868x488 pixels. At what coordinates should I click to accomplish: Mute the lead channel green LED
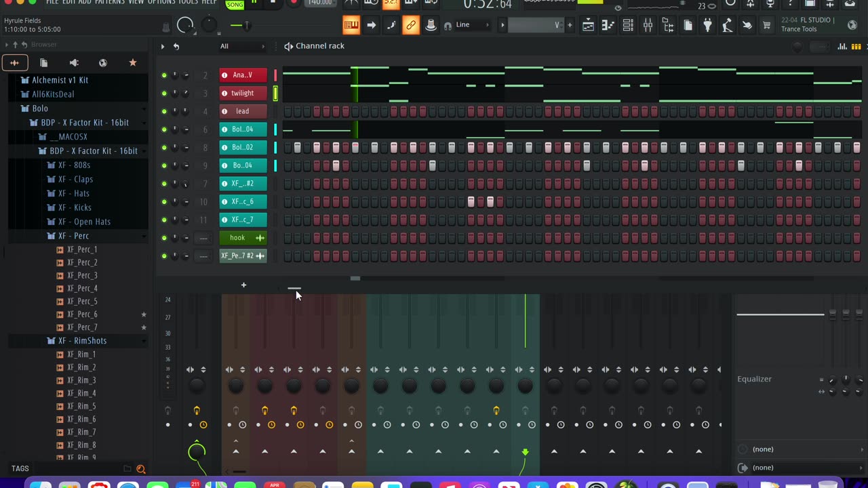[x=164, y=111]
